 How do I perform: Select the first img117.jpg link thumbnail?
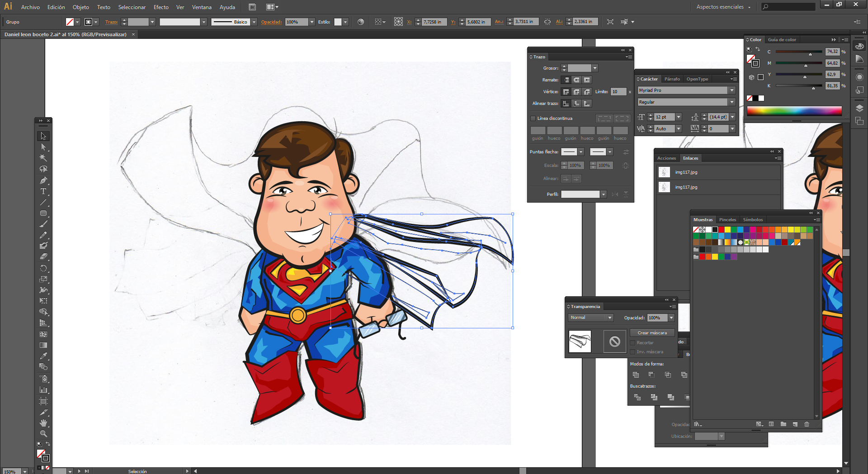(664, 172)
